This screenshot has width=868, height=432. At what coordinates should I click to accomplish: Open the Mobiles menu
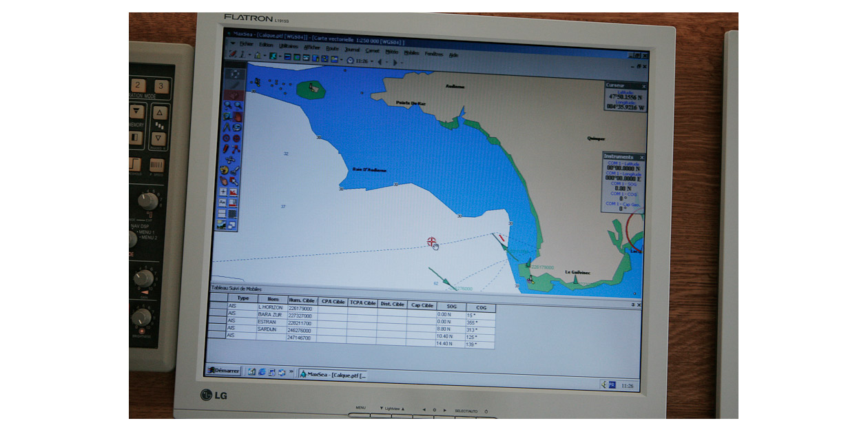tap(411, 52)
